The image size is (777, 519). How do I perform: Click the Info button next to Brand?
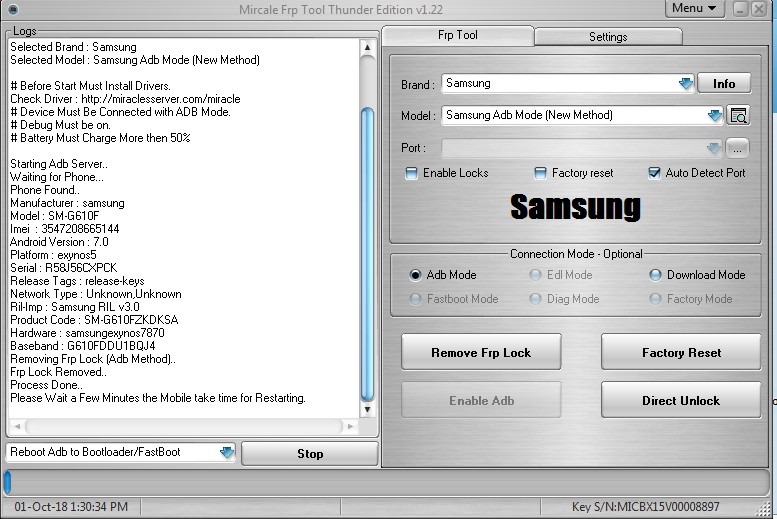coord(724,83)
